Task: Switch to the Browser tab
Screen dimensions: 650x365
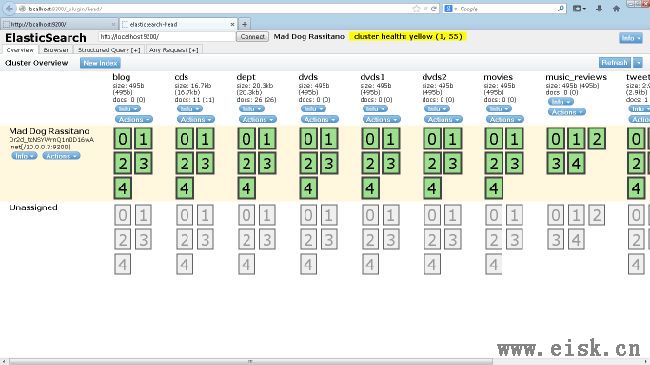Action: 56,50
